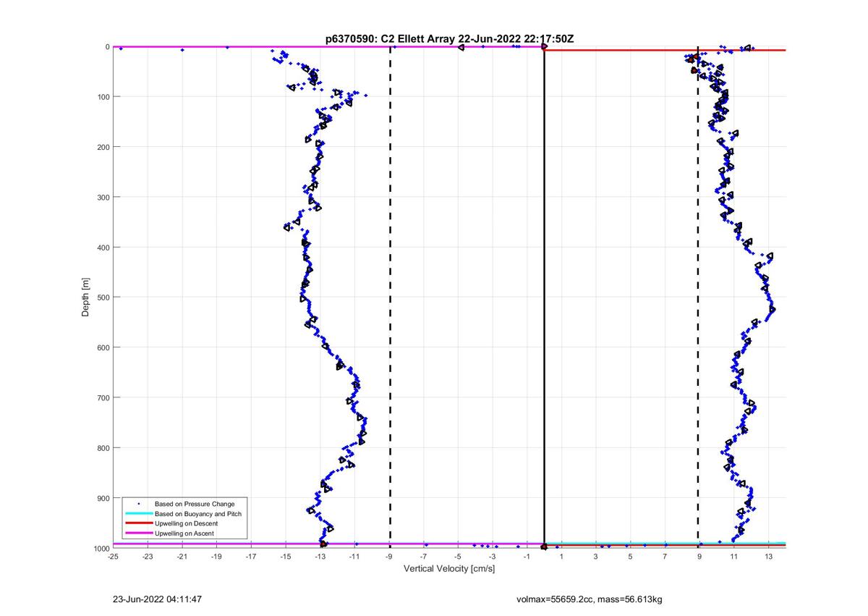Screen dimensions: 868x616
Task: Click the timestamp '23-Jun-2022 04:11:47'
Action: tap(157, 600)
